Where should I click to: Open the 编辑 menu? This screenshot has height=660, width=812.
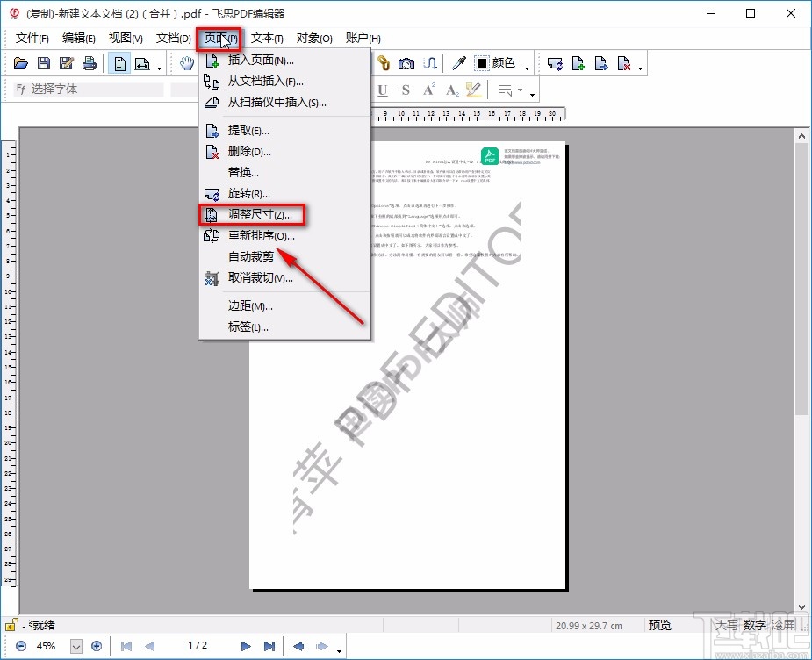click(78, 38)
